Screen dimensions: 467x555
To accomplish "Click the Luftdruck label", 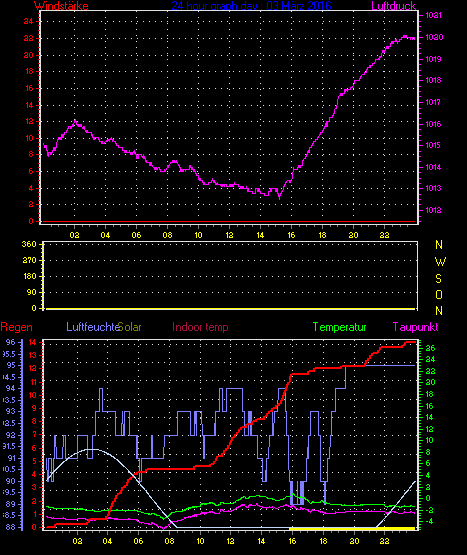I will [x=393, y=6].
